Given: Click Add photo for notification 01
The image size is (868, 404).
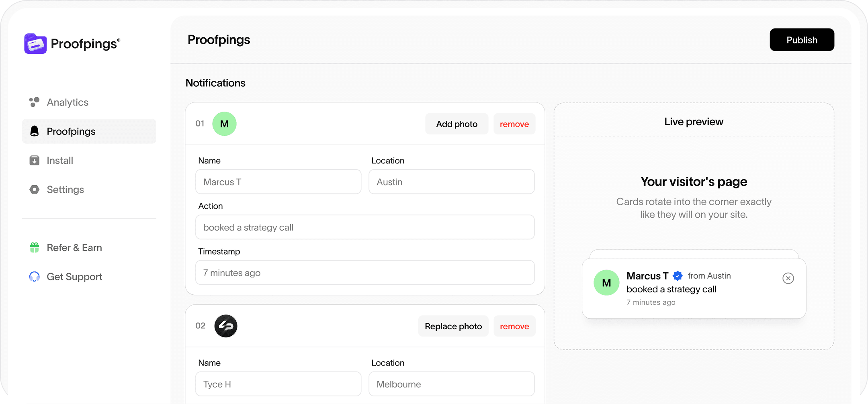Looking at the screenshot, I should coord(457,124).
